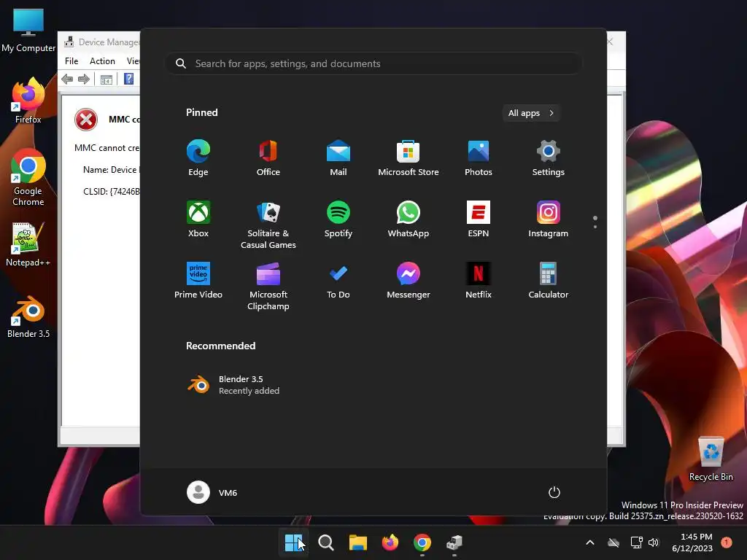
Task: Open the WhatsApp pinned app
Action: coord(409,219)
